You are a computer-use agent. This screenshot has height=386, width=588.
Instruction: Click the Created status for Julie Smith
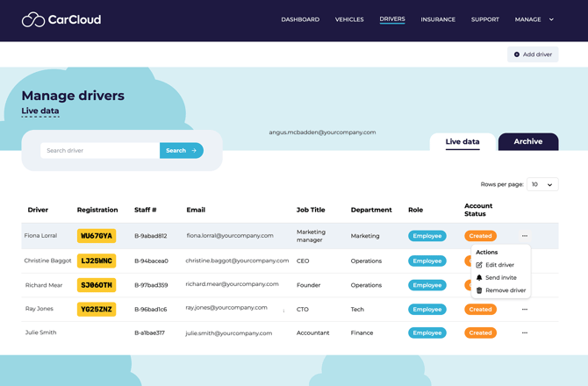tap(480, 332)
